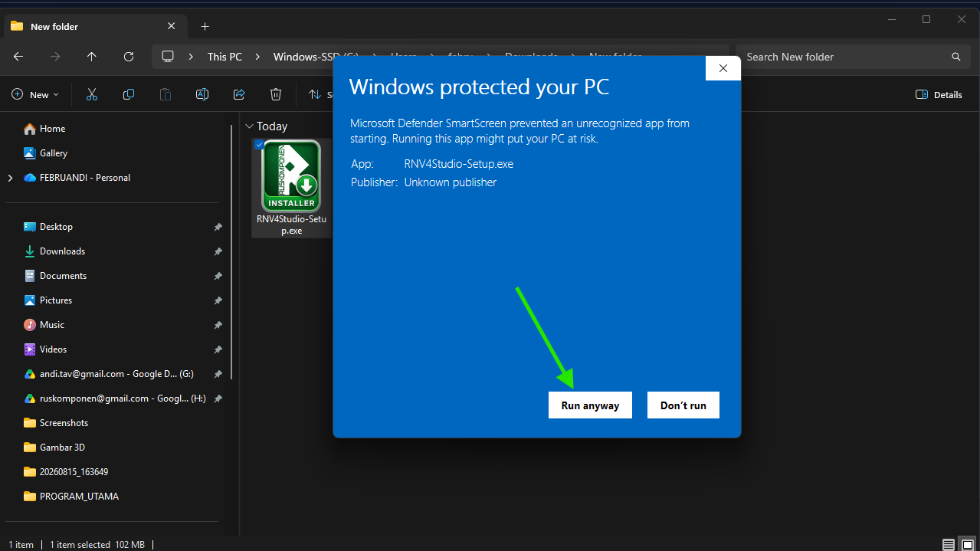
Task: Click the Cut scissors icon
Action: (92, 94)
